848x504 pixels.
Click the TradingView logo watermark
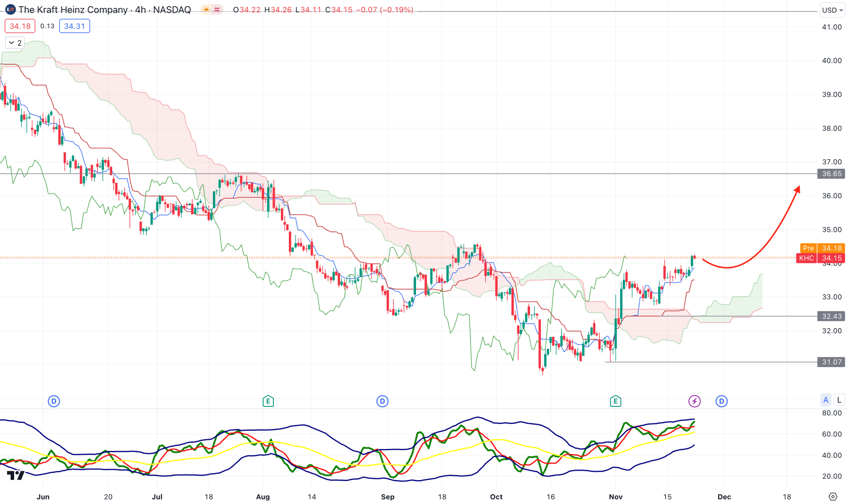[16, 475]
